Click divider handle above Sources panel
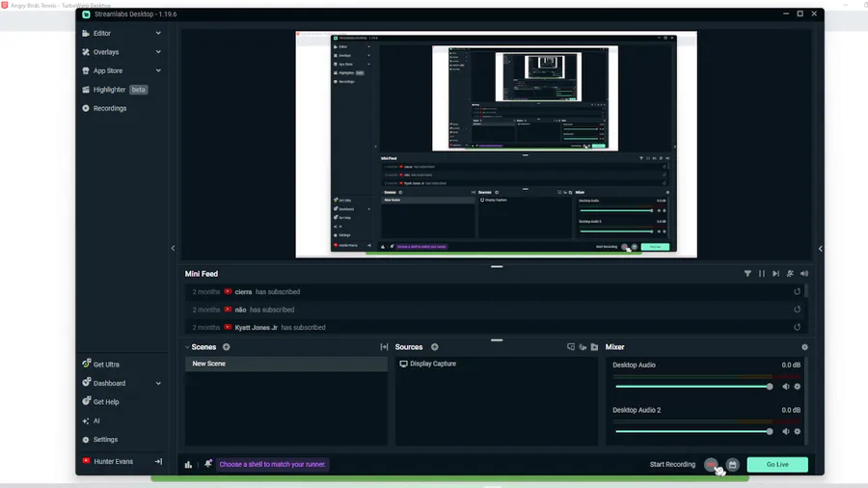 [x=497, y=340]
